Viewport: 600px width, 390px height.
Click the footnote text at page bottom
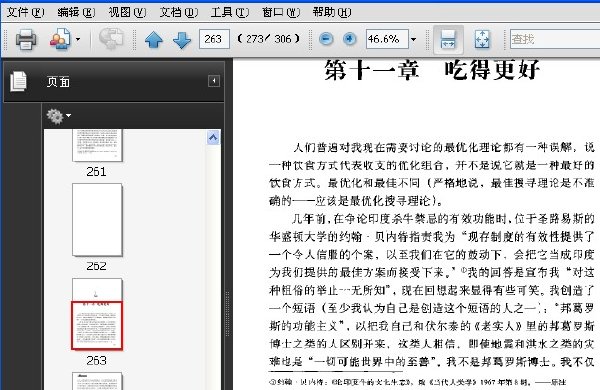pyautogui.click(x=417, y=382)
